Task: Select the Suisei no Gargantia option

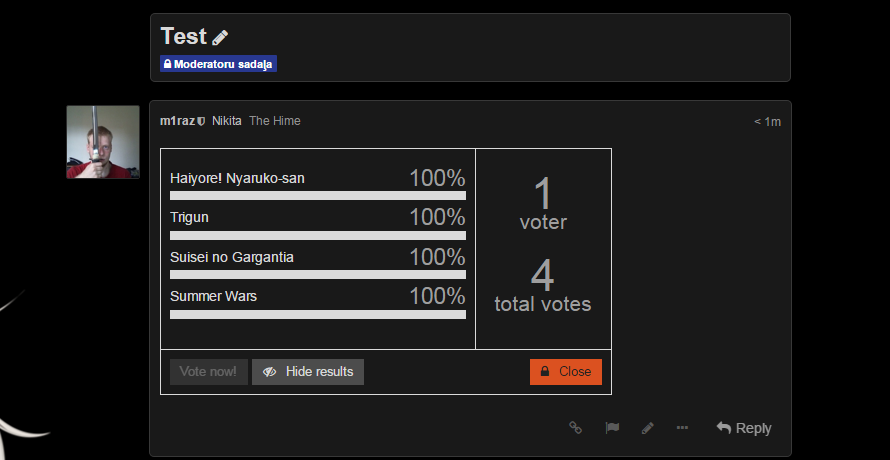Action: pyautogui.click(x=232, y=257)
